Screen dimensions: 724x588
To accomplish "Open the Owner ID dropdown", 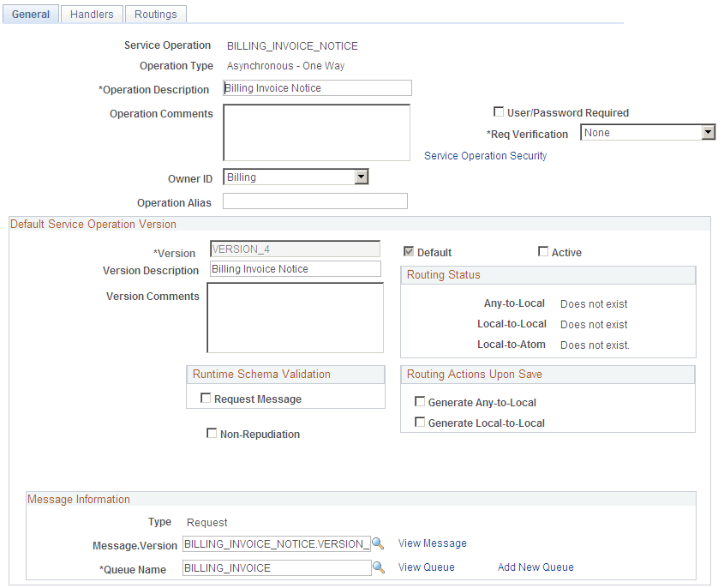I will coord(362,177).
